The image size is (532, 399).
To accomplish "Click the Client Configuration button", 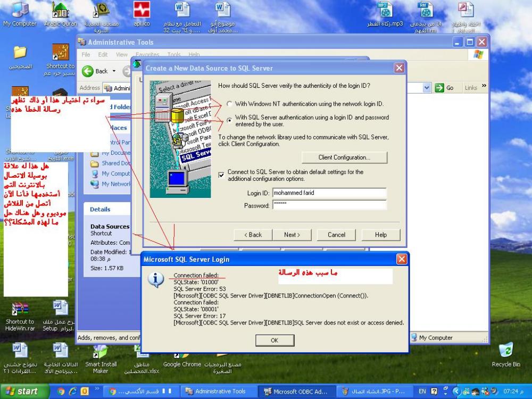I will (344, 157).
